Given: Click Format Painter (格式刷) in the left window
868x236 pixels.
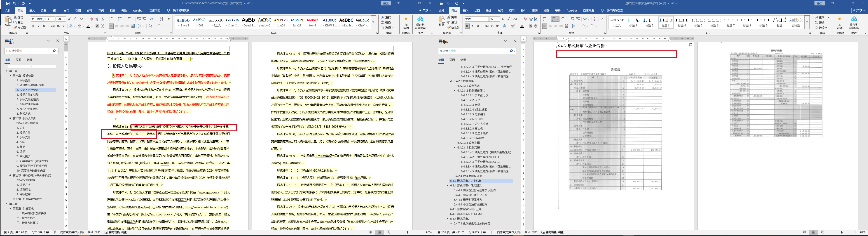Looking at the screenshot, I should (x=20, y=28).
